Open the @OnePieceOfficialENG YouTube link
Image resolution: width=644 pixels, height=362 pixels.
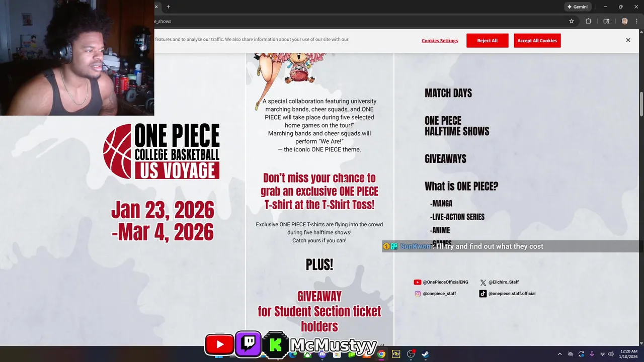click(x=445, y=283)
